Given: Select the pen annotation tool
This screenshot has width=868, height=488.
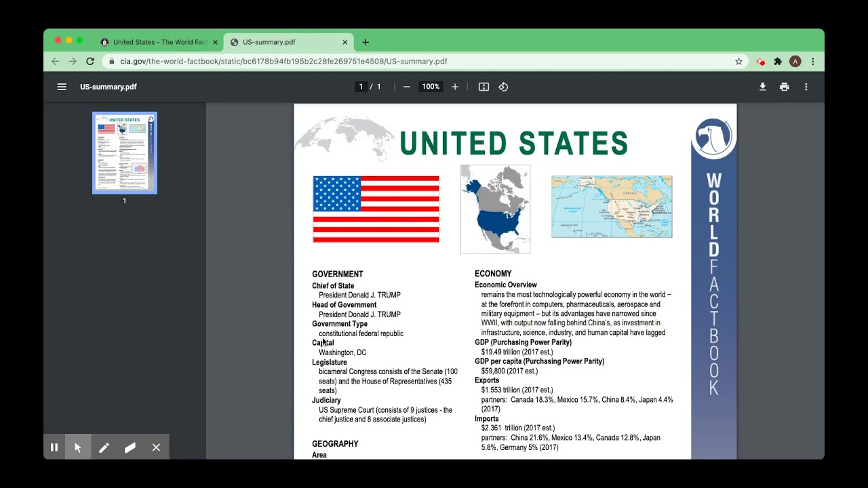Looking at the screenshot, I should (x=104, y=447).
